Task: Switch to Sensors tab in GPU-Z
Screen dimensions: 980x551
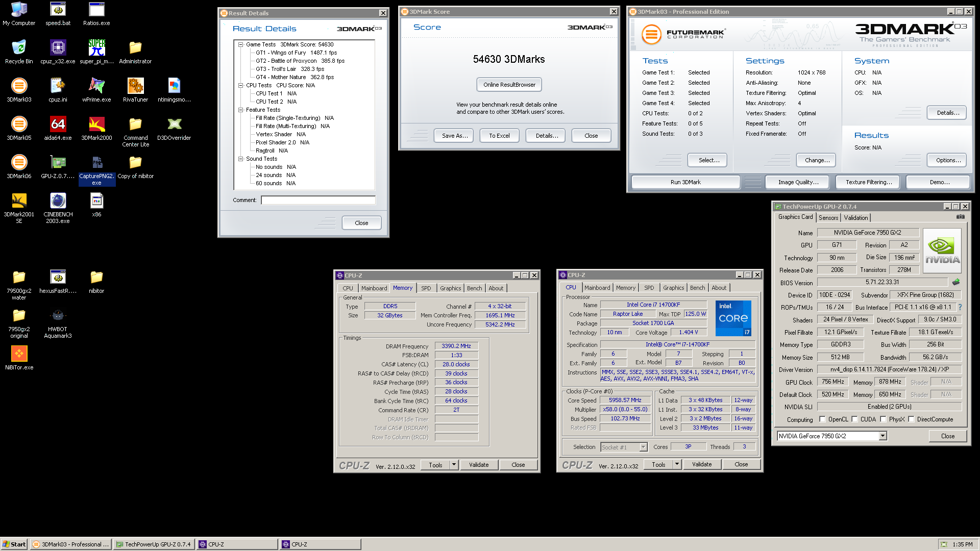Action: coord(828,218)
